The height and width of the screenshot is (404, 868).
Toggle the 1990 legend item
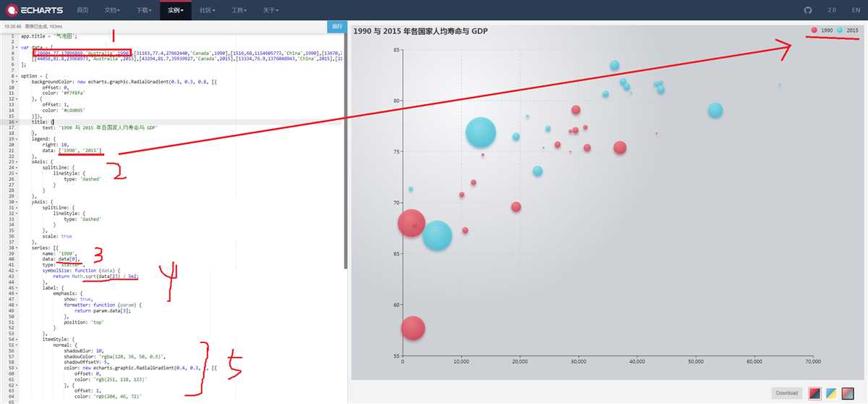point(822,30)
